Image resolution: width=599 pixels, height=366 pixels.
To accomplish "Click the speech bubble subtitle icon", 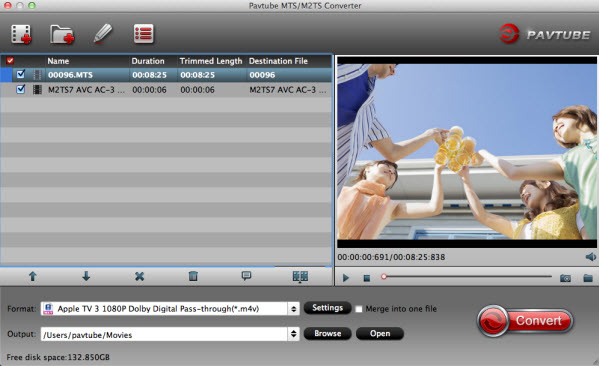I will (246, 276).
